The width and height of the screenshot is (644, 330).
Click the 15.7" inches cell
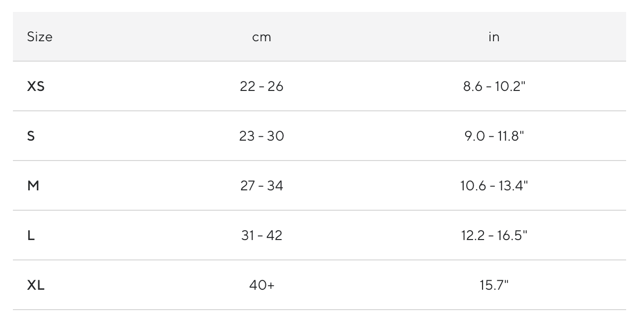click(494, 285)
